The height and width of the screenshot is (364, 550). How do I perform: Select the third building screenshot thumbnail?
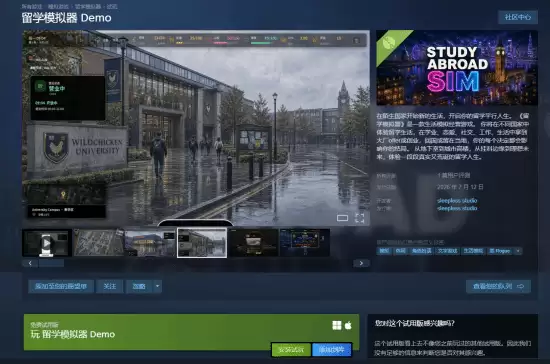tap(150, 243)
